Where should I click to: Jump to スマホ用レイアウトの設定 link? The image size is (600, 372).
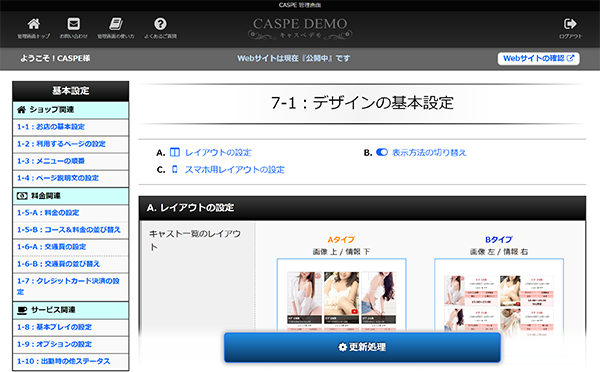click(235, 170)
